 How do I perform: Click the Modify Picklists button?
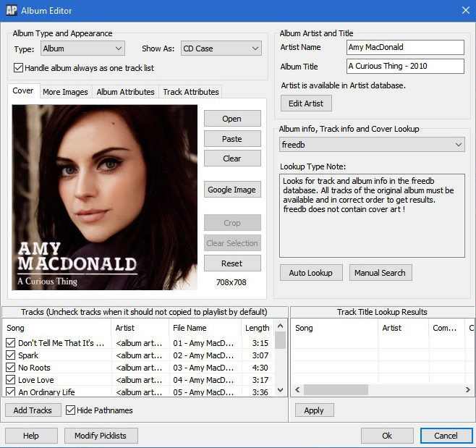pos(101,436)
